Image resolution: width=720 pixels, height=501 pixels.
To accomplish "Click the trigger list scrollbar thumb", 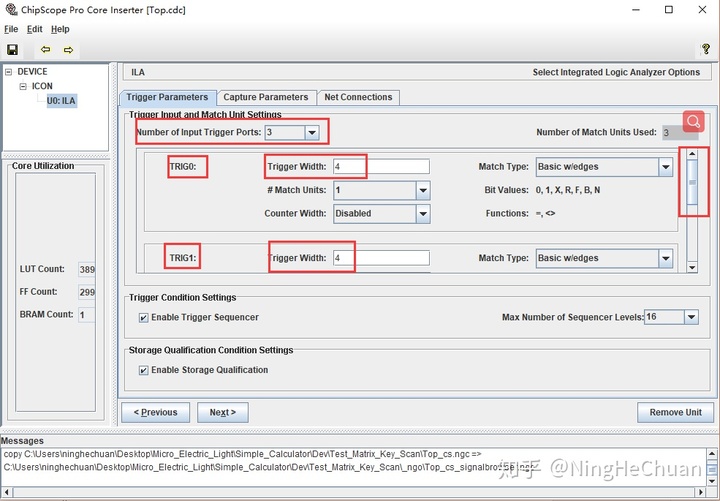I will click(692, 182).
